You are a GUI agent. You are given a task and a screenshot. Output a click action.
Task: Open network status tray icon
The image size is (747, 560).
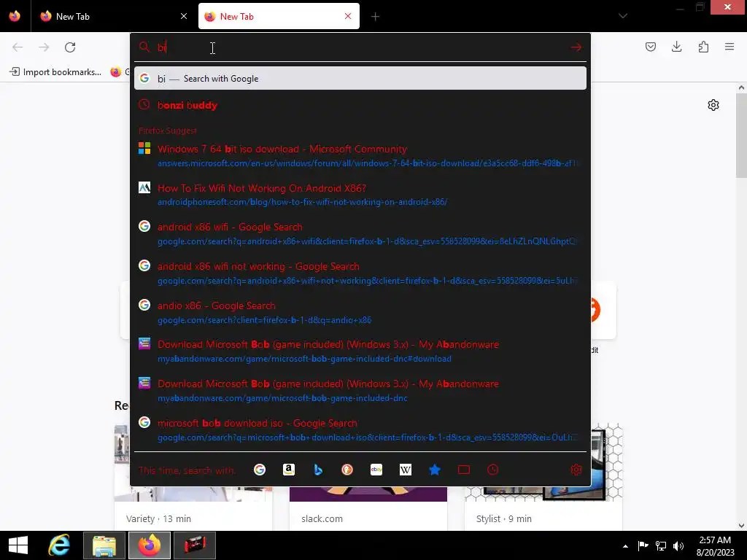pos(661,546)
